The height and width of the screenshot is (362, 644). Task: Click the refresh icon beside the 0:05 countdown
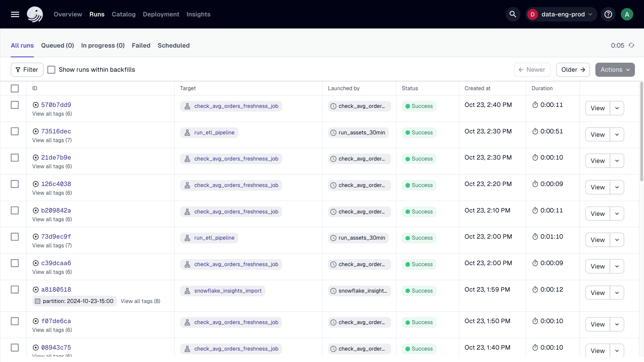[x=632, y=45]
